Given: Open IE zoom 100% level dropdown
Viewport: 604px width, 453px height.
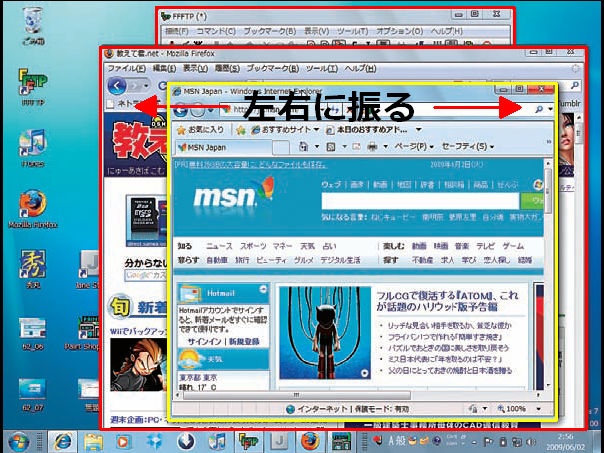Looking at the screenshot, I should click(539, 409).
